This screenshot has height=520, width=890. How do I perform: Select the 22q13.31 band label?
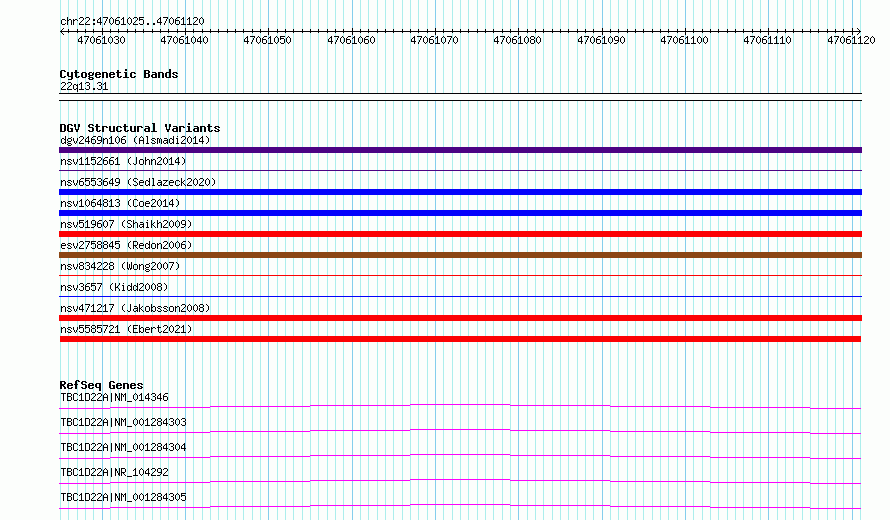click(84, 86)
